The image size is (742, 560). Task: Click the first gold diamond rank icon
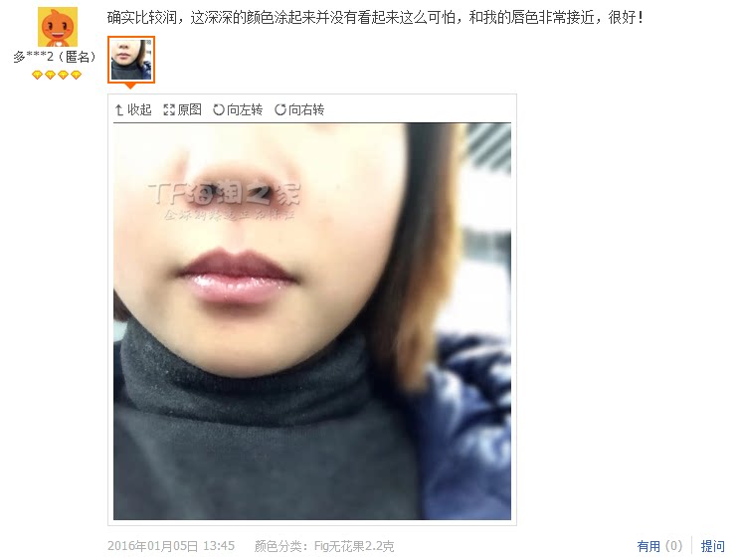click(38, 75)
